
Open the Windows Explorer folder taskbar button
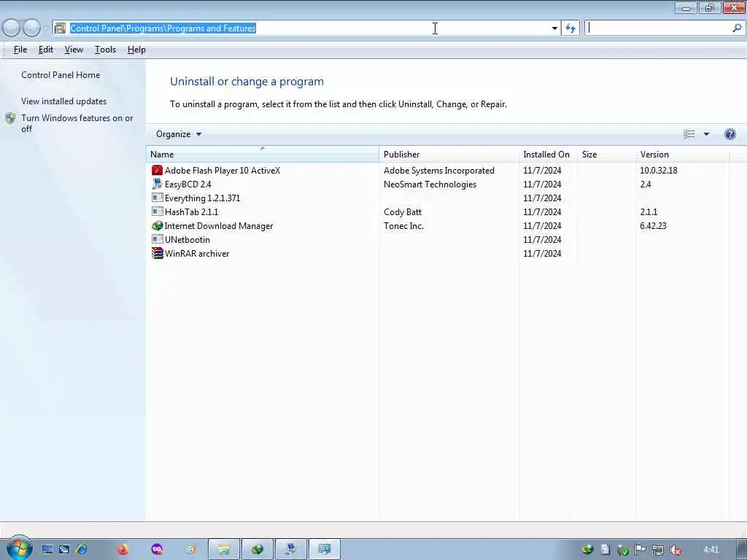pos(224,550)
